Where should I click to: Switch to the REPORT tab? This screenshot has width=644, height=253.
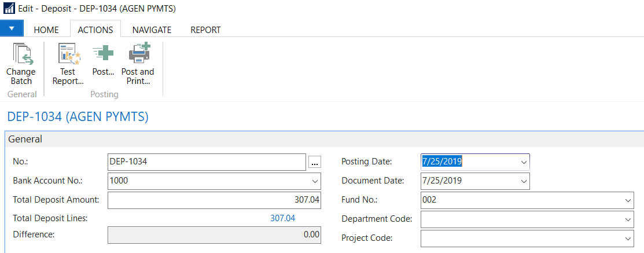(205, 30)
